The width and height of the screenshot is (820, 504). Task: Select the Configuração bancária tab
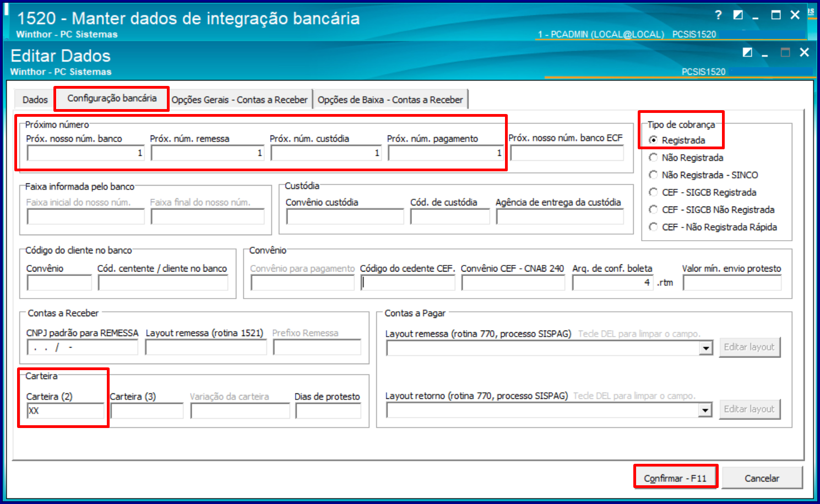[x=112, y=99]
